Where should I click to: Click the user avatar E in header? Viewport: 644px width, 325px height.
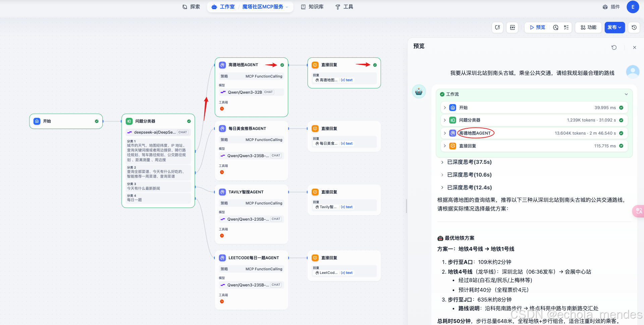633,7
